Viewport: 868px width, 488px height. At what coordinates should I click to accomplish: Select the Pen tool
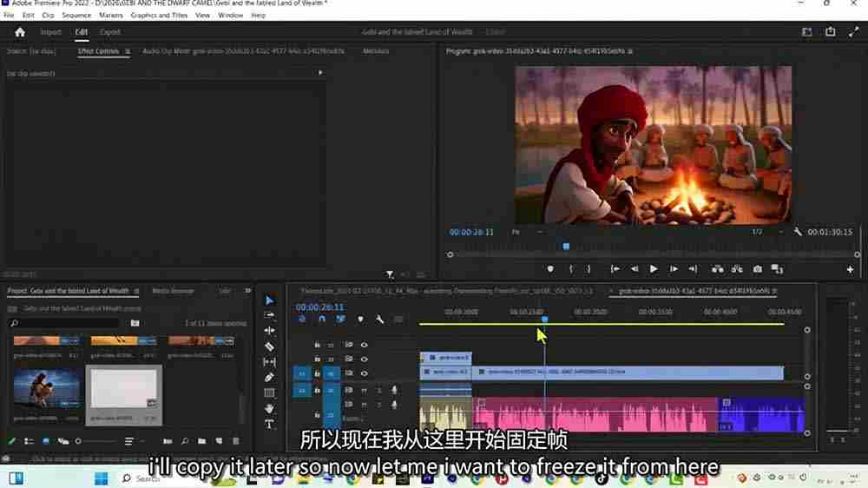pos(269,378)
